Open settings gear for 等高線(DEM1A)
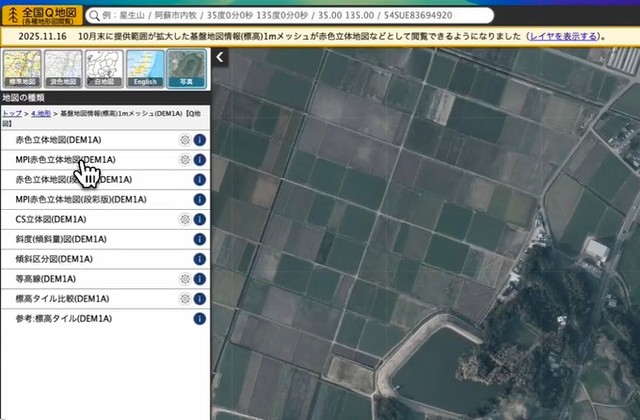640x420 pixels. coord(184,279)
